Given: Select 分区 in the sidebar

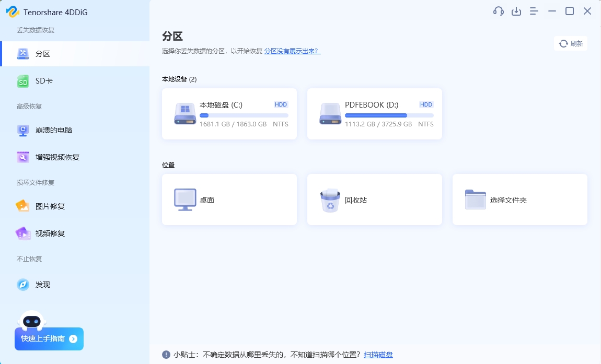Looking at the screenshot, I should click(x=75, y=54).
